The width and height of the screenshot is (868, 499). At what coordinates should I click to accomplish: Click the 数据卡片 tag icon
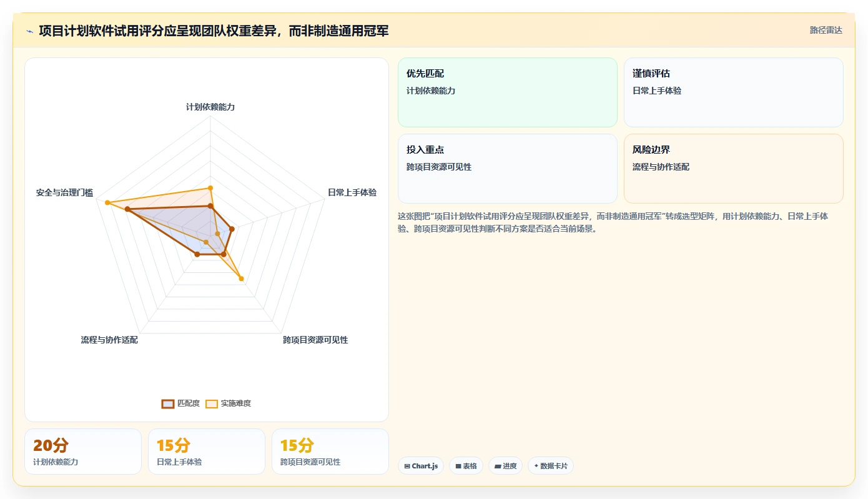pyautogui.click(x=536, y=466)
